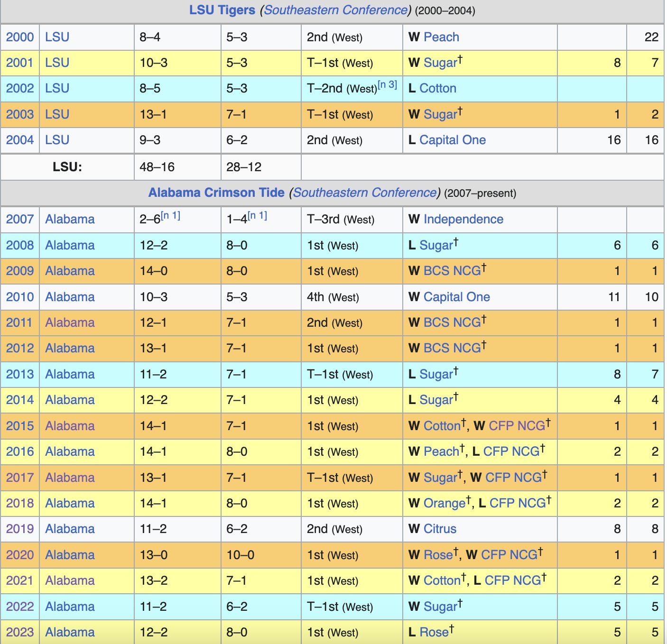Open the LSU Tigers header link
This screenshot has height=644, width=667.
(x=222, y=10)
